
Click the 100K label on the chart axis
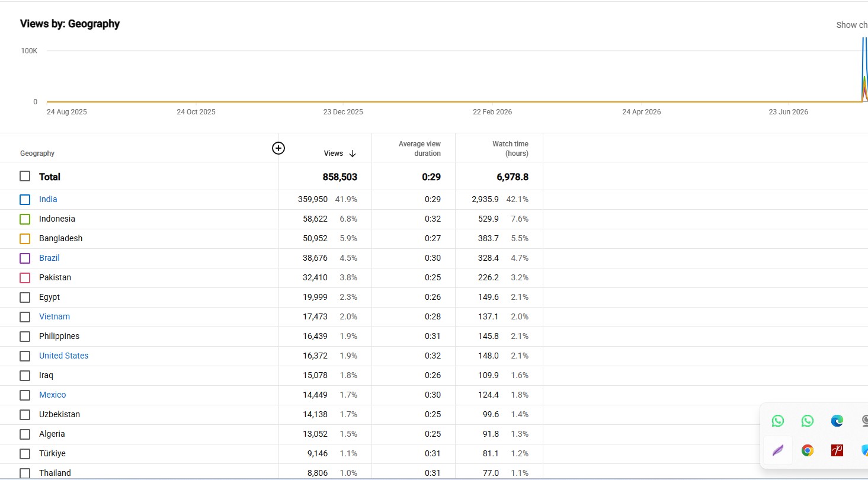click(29, 51)
